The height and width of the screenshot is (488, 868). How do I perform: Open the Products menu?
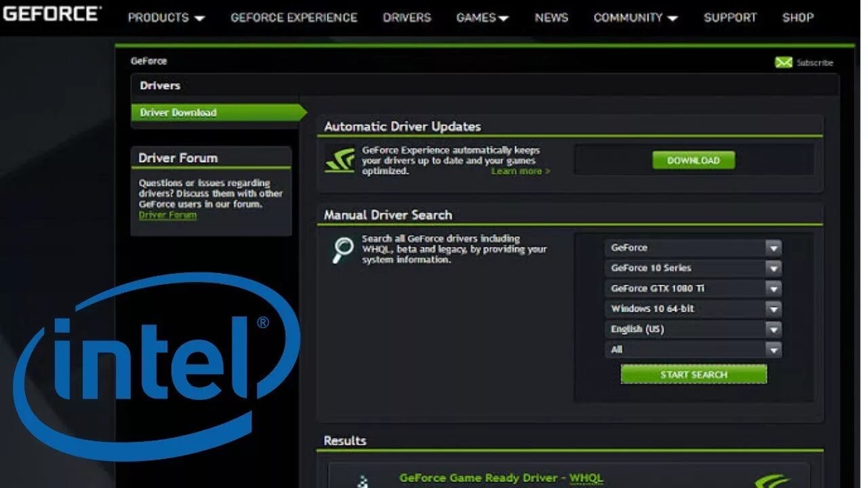(x=166, y=18)
